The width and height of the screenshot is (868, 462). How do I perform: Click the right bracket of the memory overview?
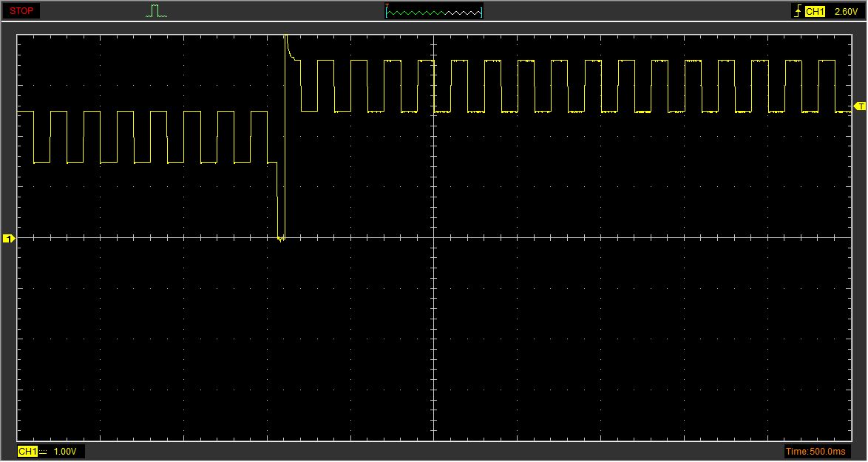click(x=482, y=13)
